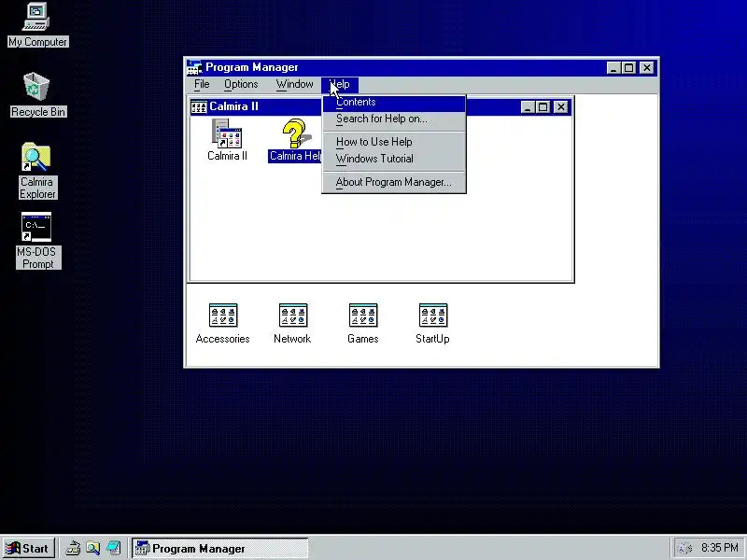Choose Contents from the Help menu
This screenshot has width=747, height=560.
point(394,103)
